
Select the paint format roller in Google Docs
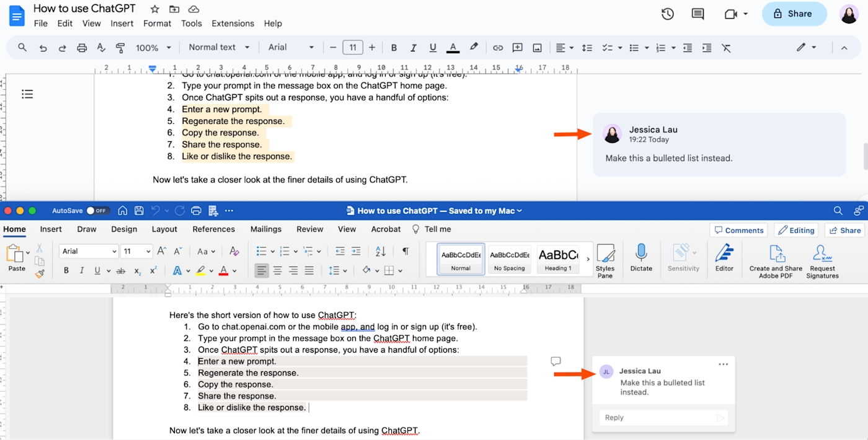[x=120, y=48]
